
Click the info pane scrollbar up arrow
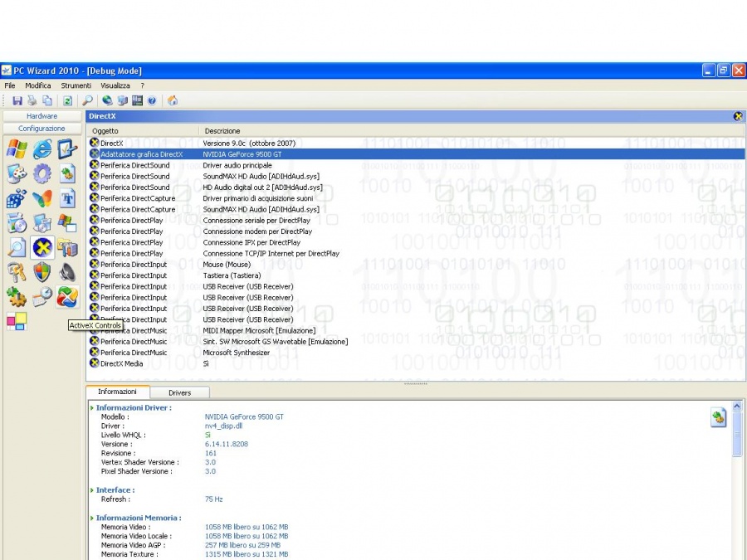pyautogui.click(x=737, y=407)
